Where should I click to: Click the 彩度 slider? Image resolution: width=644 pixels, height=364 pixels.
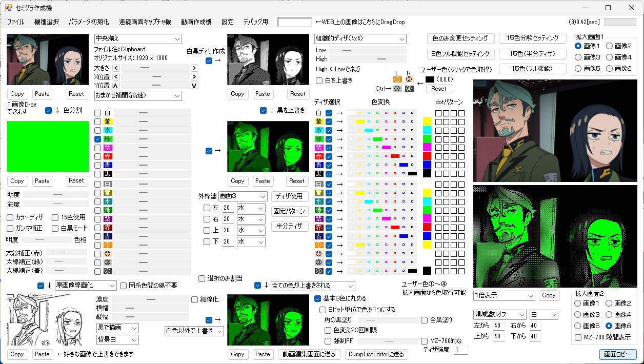click(x=56, y=204)
